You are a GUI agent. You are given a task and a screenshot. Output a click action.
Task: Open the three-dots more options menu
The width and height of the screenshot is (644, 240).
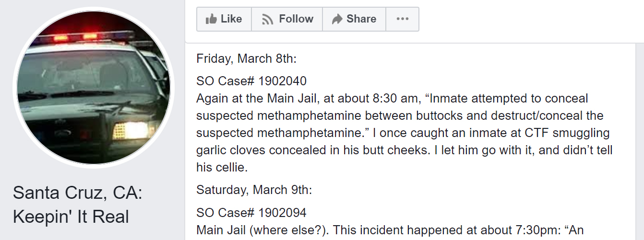[403, 19]
